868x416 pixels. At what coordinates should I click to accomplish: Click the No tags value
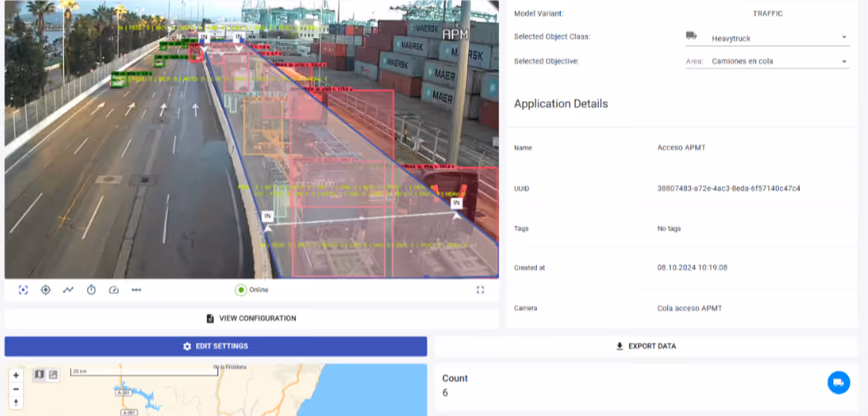[x=669, y=228]
